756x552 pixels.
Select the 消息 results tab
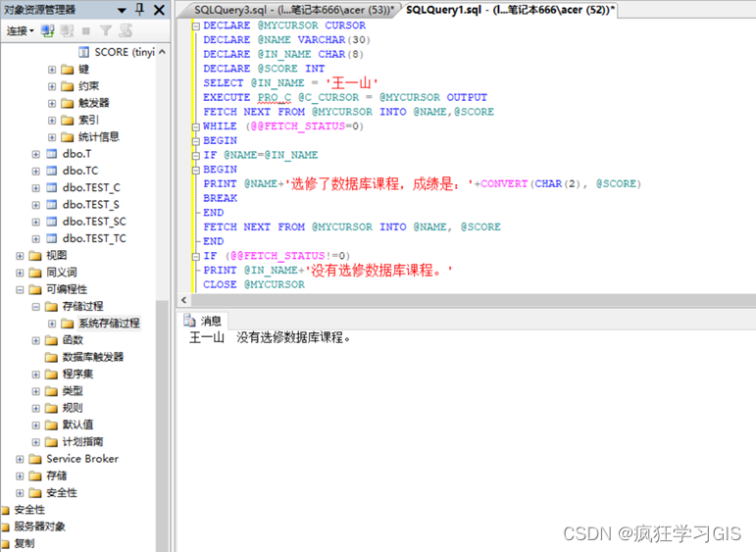click(203, 321)
